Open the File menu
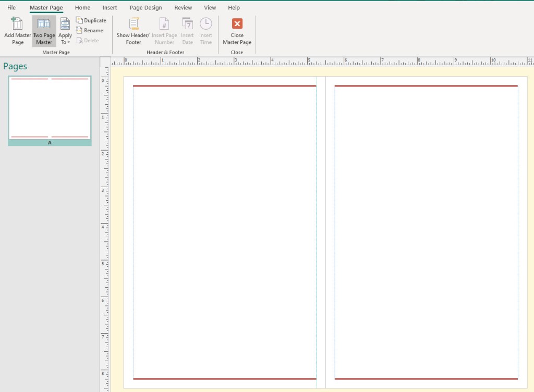 point(11,8)
